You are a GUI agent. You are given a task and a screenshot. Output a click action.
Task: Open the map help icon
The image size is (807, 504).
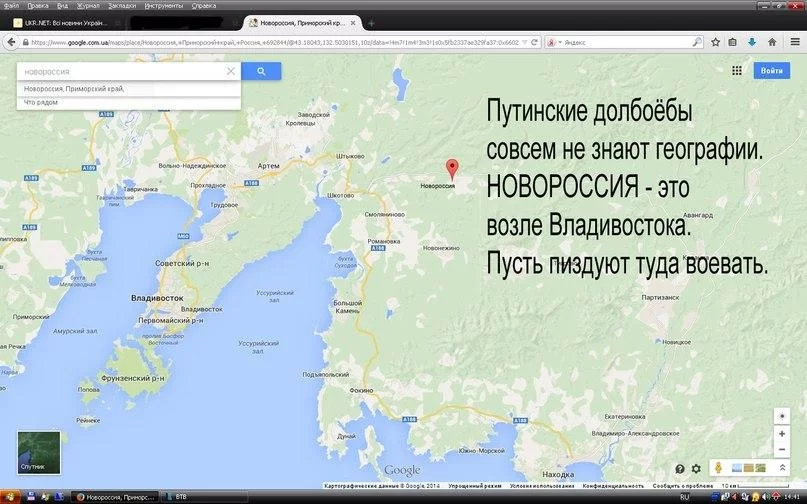(x=680, y=468)
